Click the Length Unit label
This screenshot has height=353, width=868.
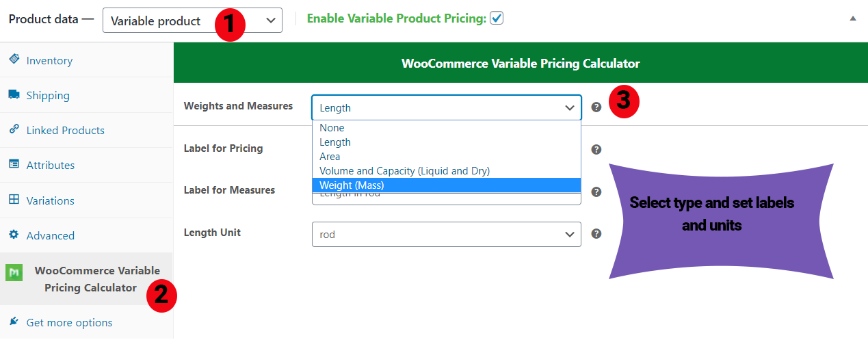(212, 233)
